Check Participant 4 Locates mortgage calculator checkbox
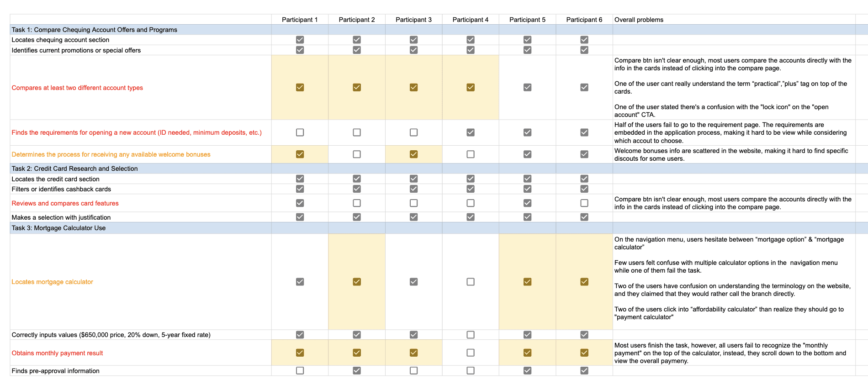 point(471,282)
